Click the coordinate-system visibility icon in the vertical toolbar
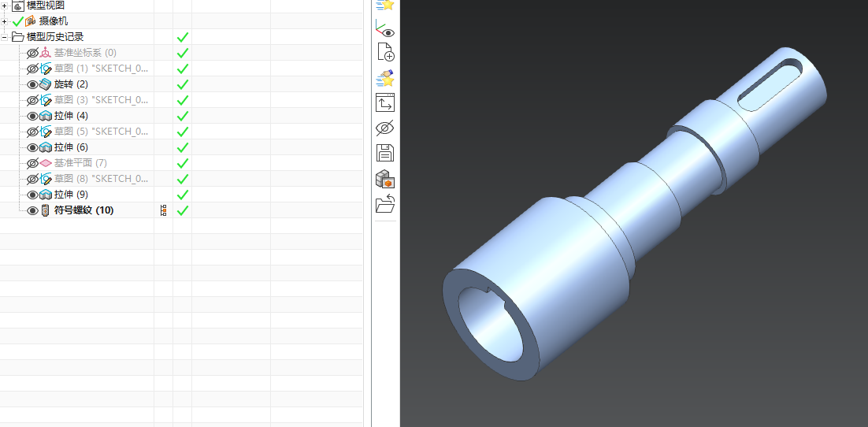 tap(384, 28)
